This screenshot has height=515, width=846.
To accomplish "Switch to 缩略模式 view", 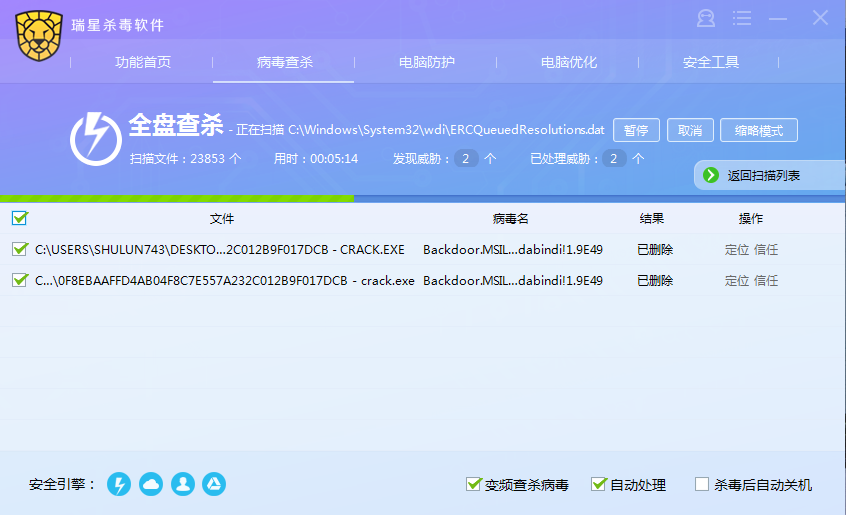I will coord(759,130).
